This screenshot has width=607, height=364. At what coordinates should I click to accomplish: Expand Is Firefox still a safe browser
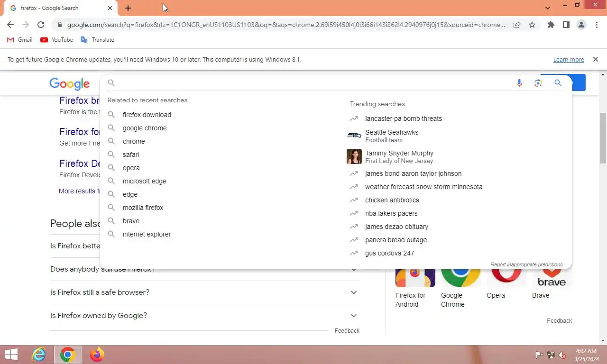(205, 292)
